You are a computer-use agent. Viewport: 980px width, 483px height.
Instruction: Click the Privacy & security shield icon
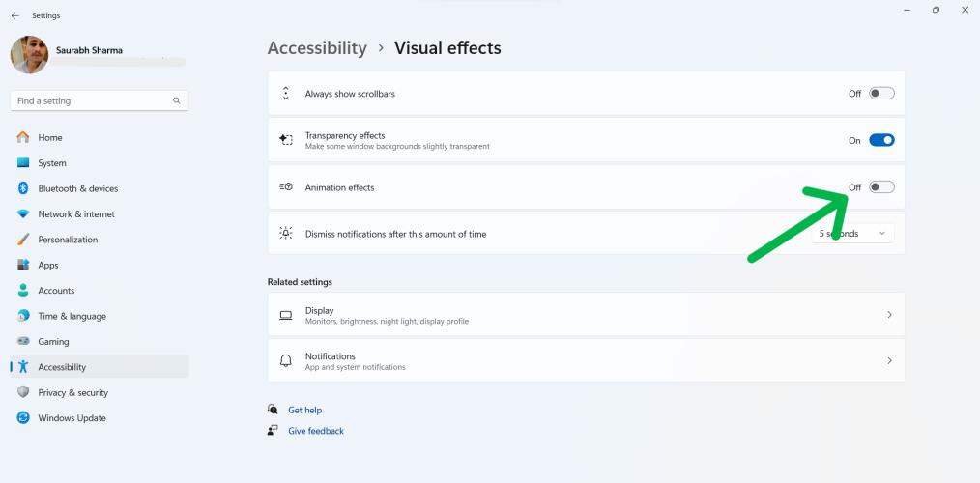(x=23, y=393)
